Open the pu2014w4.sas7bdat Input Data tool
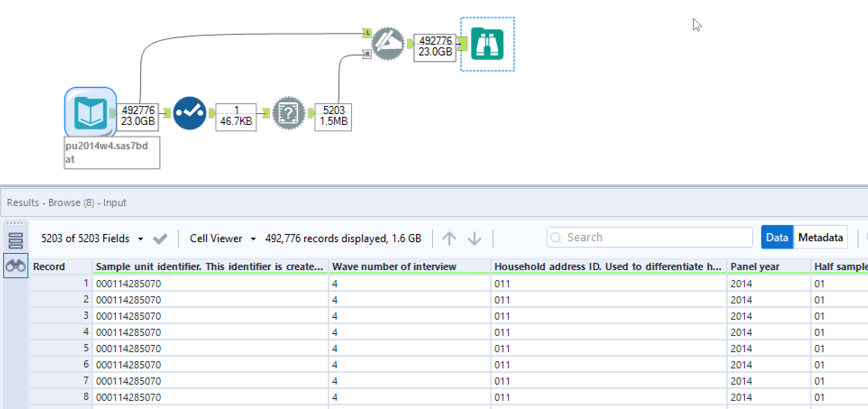 click(x=90, y=112)
